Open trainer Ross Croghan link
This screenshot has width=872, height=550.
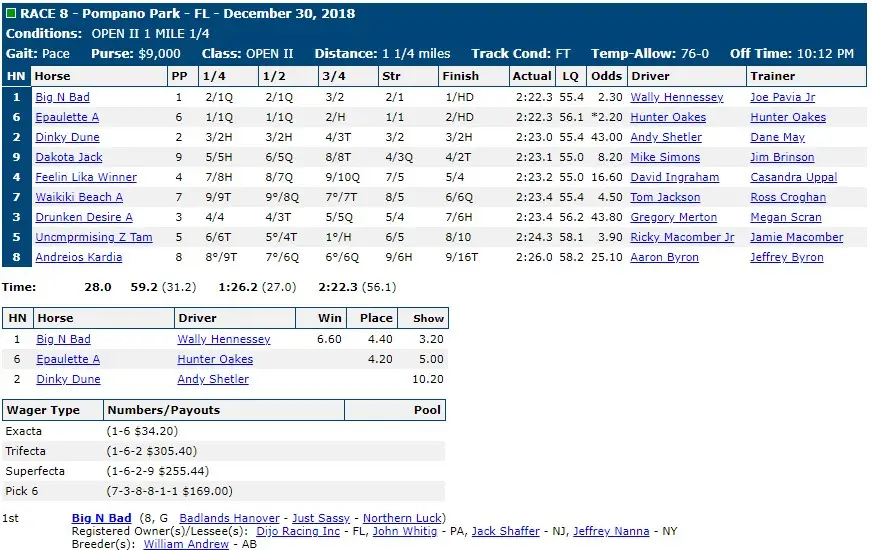point(788,197)
